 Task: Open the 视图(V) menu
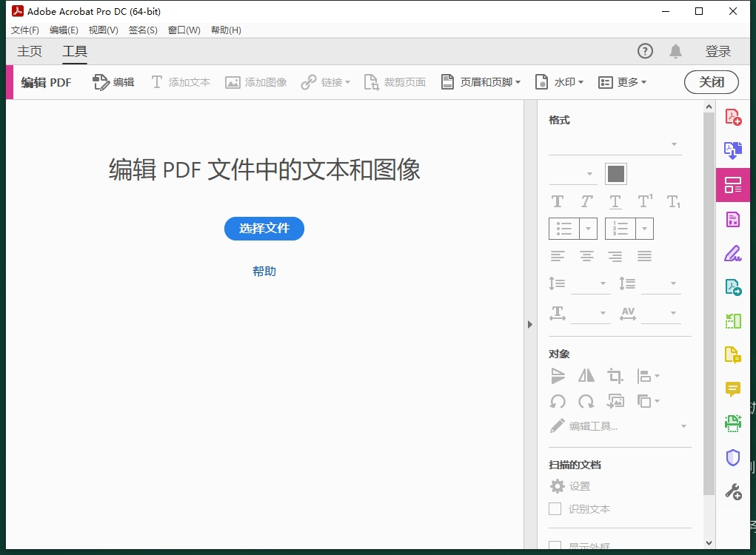(x=104, y=30)
